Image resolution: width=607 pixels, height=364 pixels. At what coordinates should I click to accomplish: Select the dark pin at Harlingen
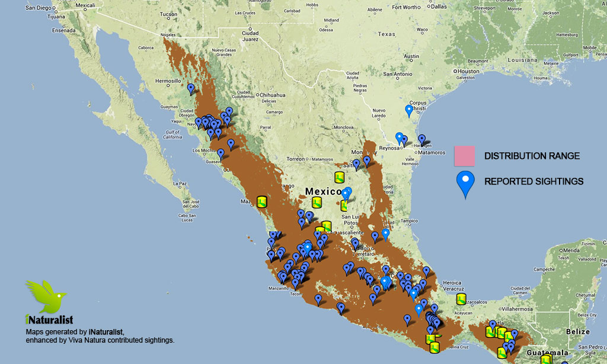(421, 140)
